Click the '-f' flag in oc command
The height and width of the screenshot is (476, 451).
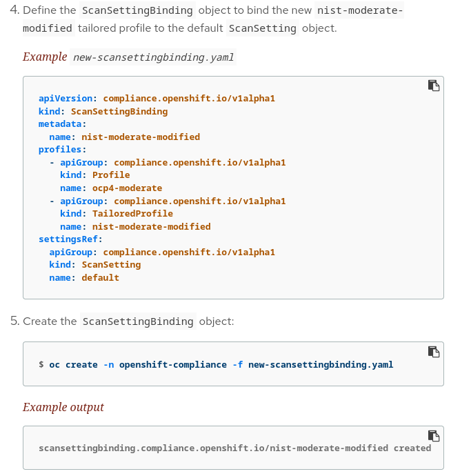click(237, 364)
